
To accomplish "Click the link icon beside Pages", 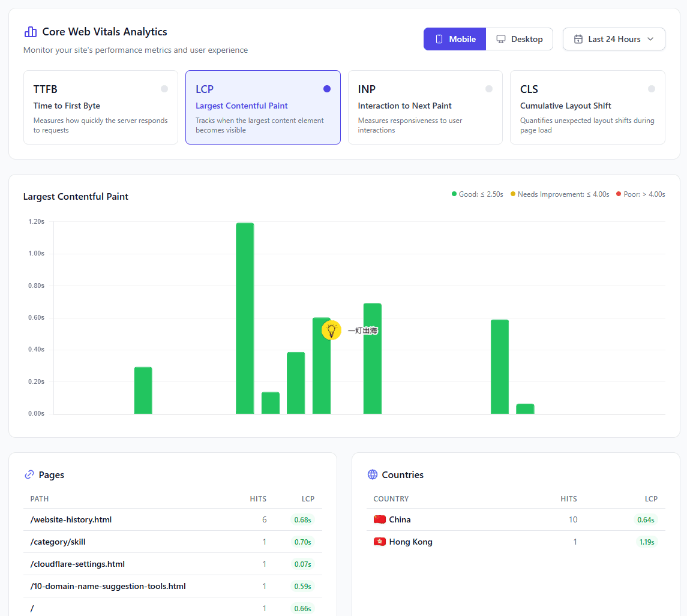I will pos(29,474).
